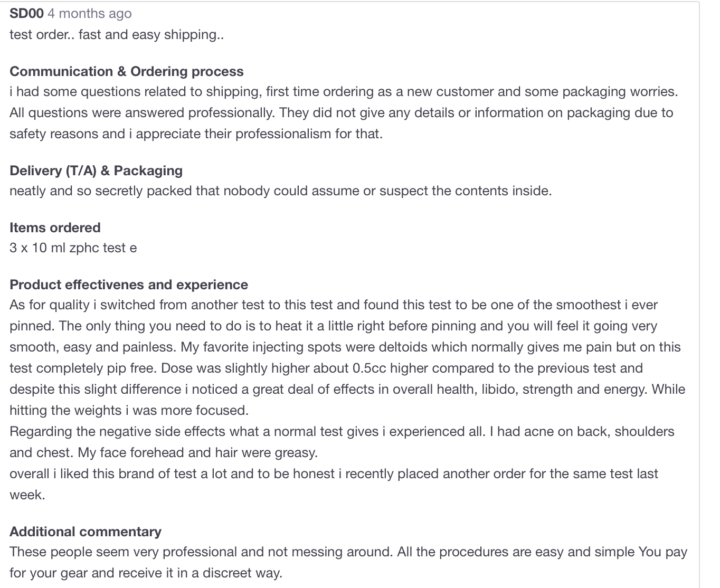Click the line starting "overall i liked this brand"
Image resolution: width=720 pixels, height=588 pixels.
pyautogui.click(x=334, y=474)
